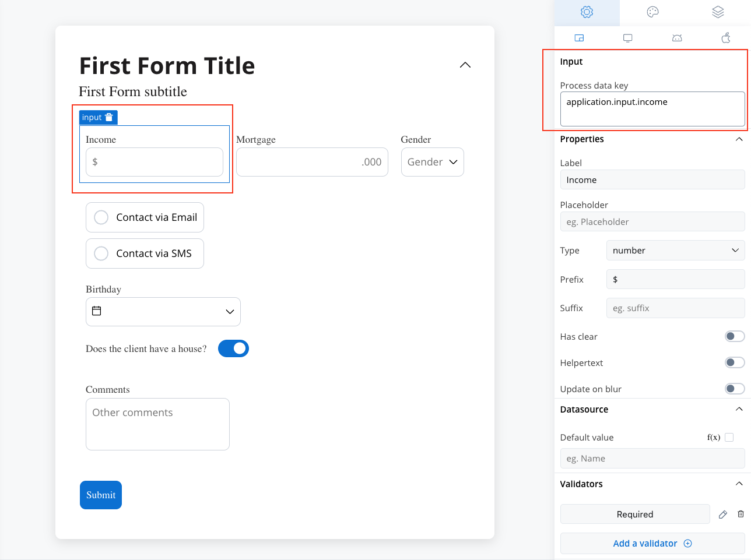Collapse the Properties section
751x560 pixels.
tap(739, 139)
